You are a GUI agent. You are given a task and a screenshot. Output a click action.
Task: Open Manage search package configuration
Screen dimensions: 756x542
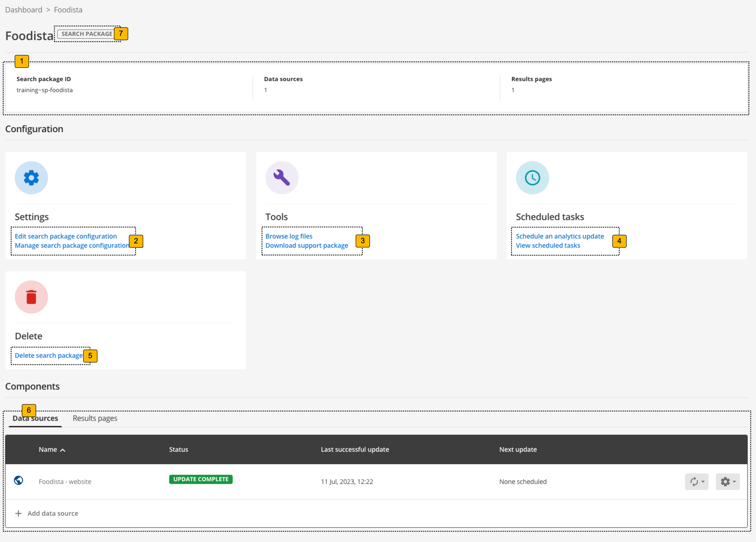72,245
